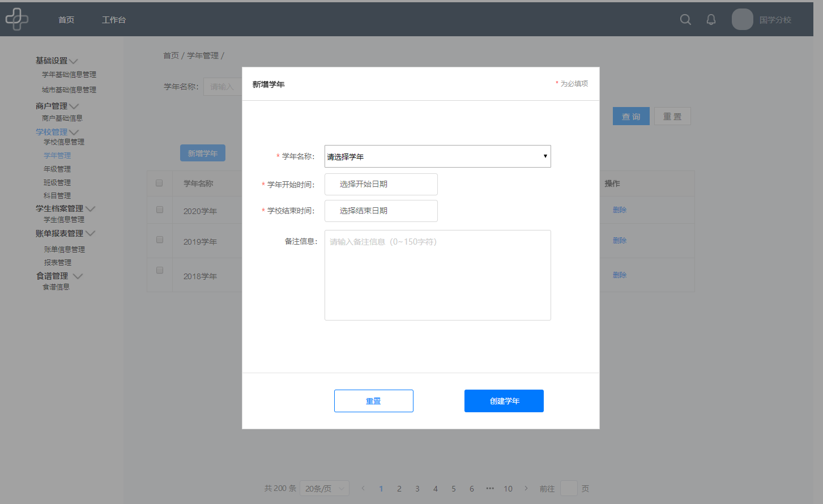Tick the checkbox for the 2020学年 row
This screenshot has width=823, height=504.
click(160, 210)
